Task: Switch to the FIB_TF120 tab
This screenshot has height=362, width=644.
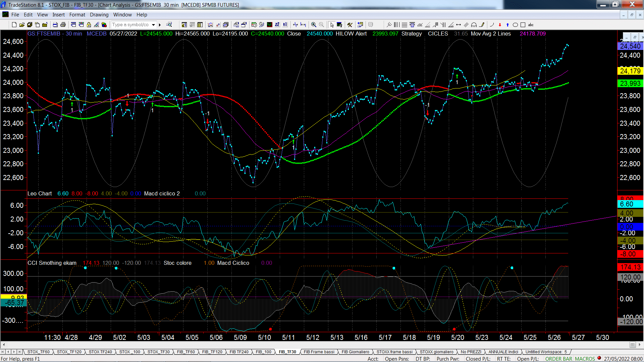Action: tap(212, 352)
